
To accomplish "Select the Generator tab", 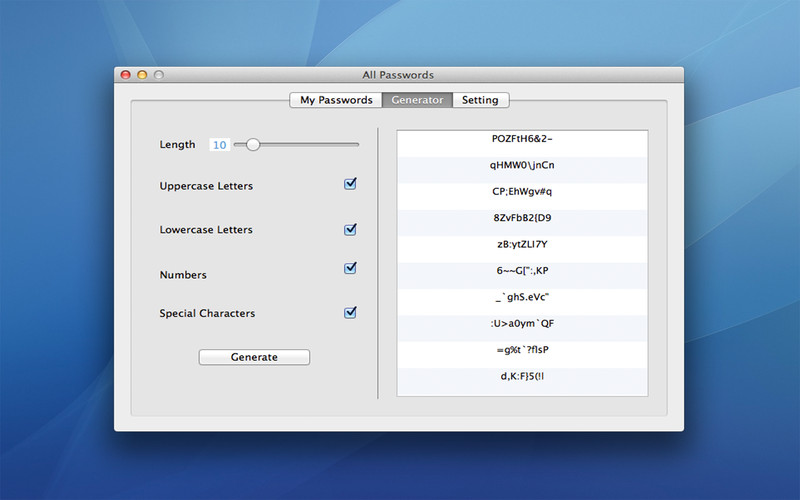I will pyautogui.click(x=417, y=100).
